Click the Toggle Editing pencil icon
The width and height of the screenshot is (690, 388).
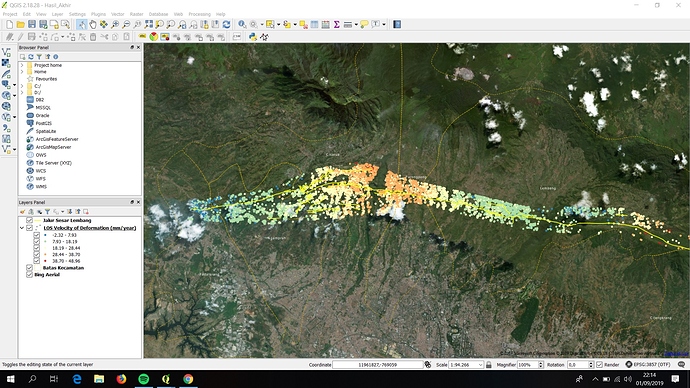(x=20, y=37)
